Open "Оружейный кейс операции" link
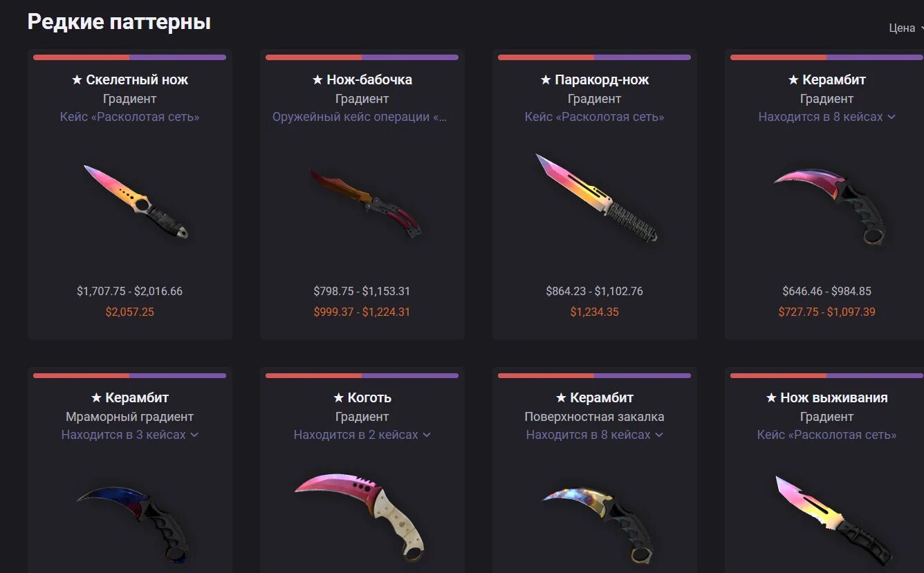This screenshot has height=573, width=924. coord(360,117)
